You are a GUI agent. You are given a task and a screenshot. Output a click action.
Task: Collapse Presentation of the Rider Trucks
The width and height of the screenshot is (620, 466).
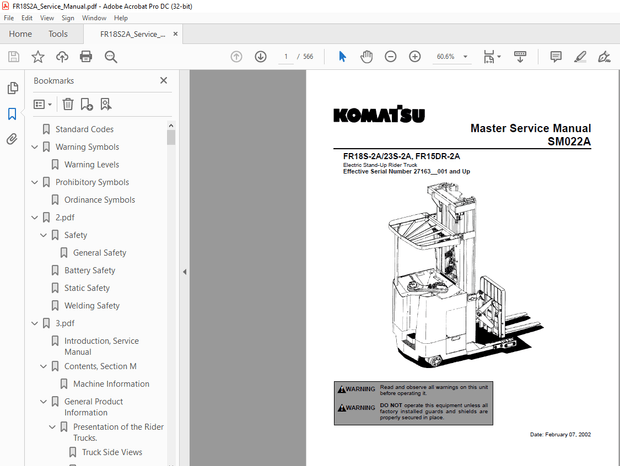tap(52, 427)
